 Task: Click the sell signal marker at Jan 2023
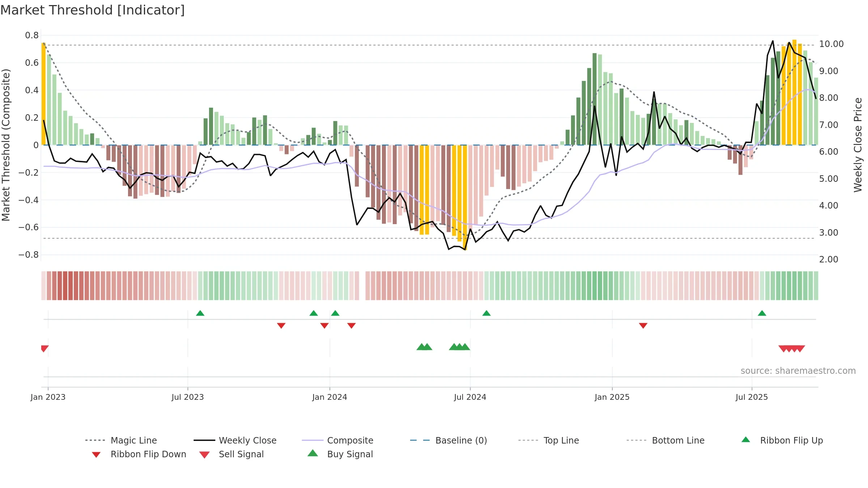coord(44,349)
